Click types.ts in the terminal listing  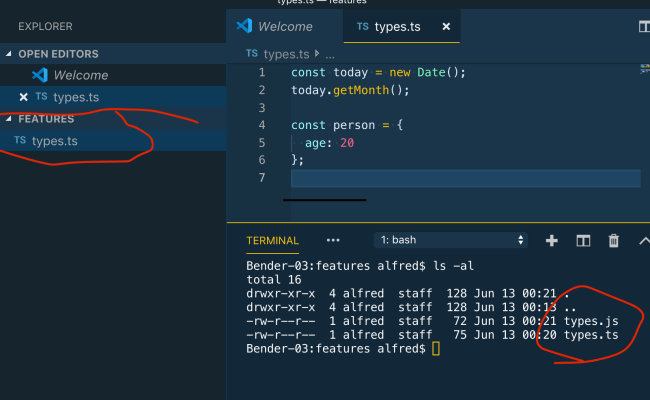[591, 335]
